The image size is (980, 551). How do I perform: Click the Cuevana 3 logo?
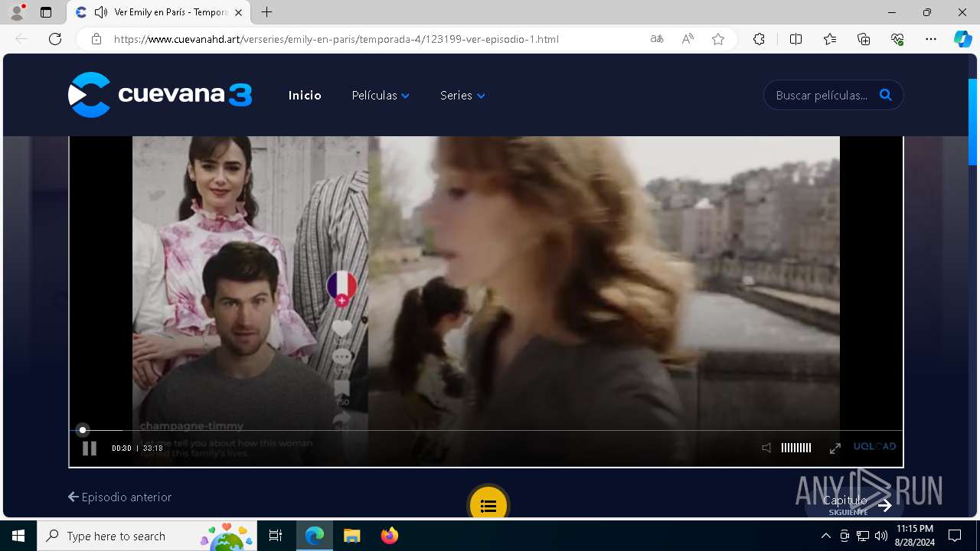pos(160,95)
